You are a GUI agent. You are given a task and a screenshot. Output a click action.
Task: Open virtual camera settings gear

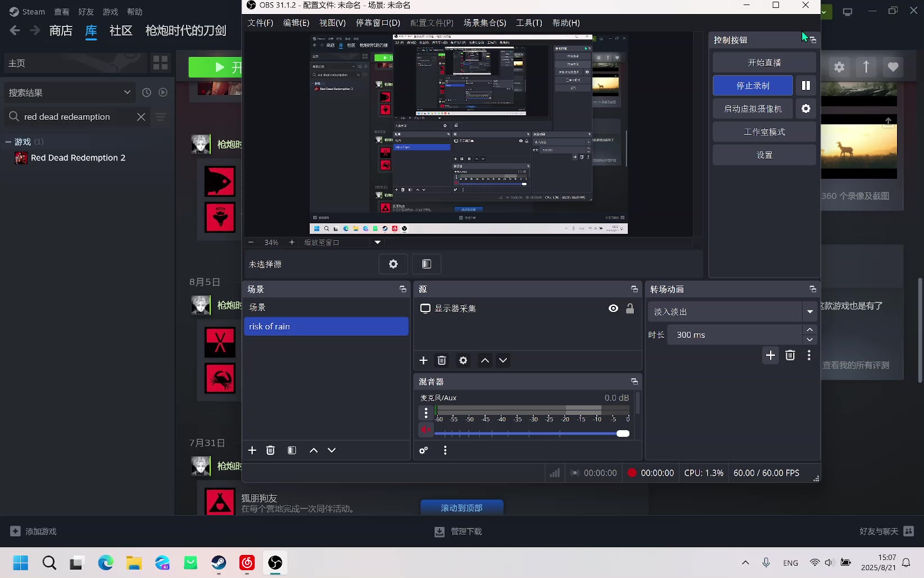[x=806, y=109]
